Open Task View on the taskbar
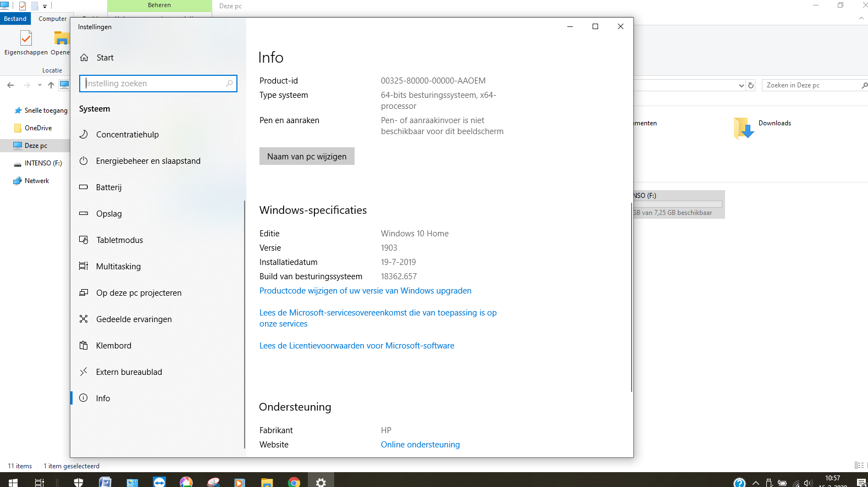 point(39,482)
